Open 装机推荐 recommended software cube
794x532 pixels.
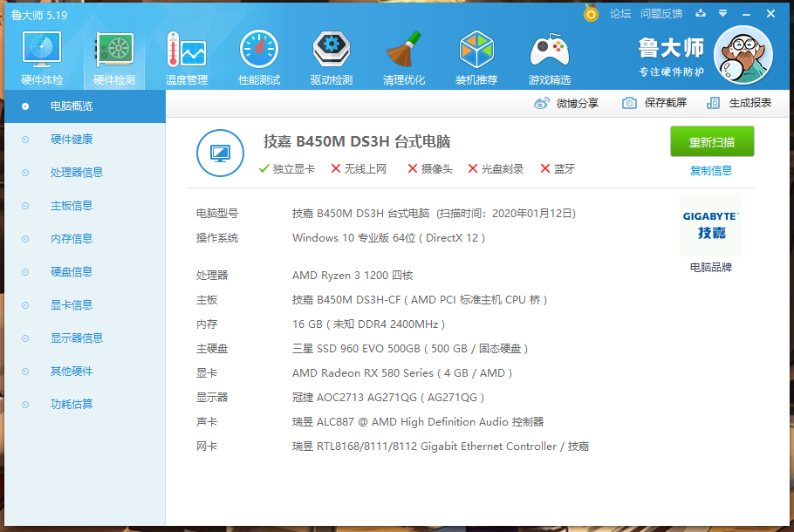pos(476,58)
